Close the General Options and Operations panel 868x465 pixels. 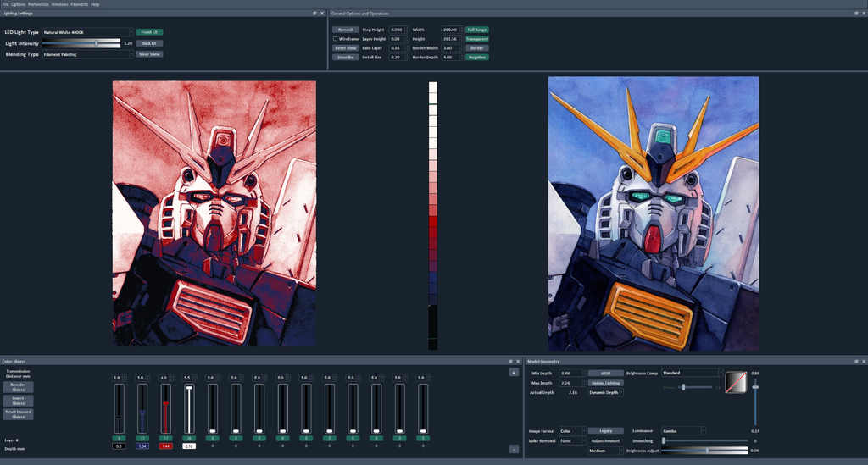pos(864,14)
